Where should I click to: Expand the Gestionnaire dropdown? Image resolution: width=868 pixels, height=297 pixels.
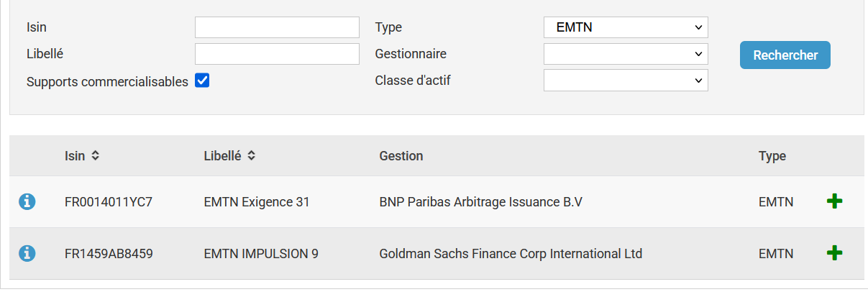(626, 54)
